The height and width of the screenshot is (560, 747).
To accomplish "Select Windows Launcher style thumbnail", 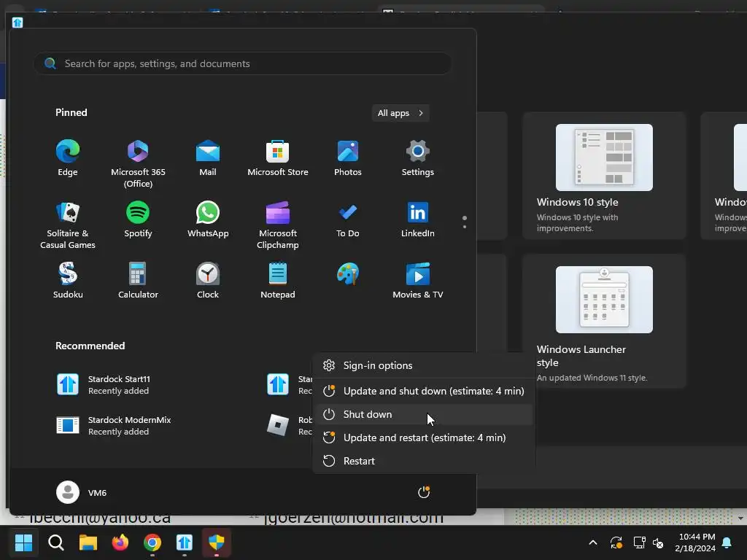I will (x=604, y=300).
